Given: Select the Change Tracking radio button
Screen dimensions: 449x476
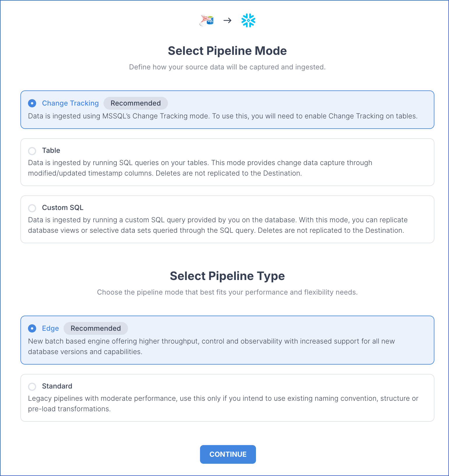Looking at the screenshot, I should [x=32, y=103].
